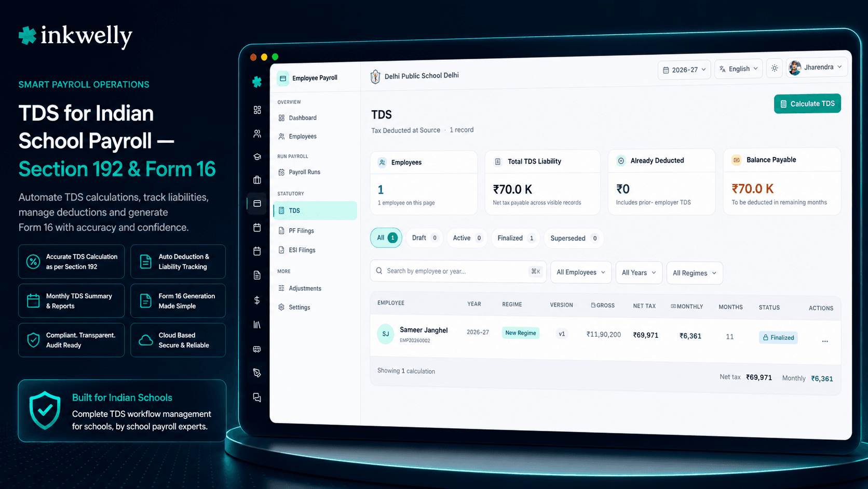
Task: Open the 2026-27 financial year dropdown
Action: click(x=685, y=70)
